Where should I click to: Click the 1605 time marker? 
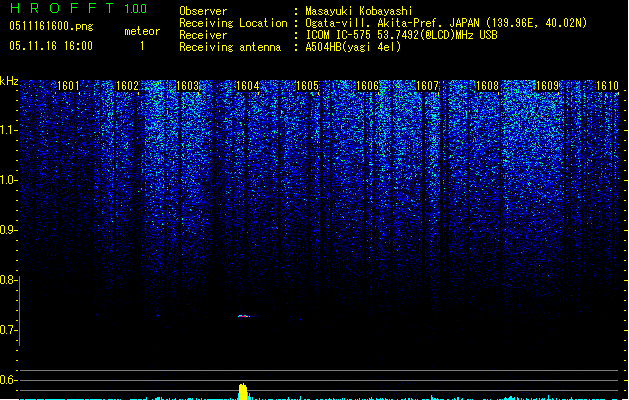point(307,86)
